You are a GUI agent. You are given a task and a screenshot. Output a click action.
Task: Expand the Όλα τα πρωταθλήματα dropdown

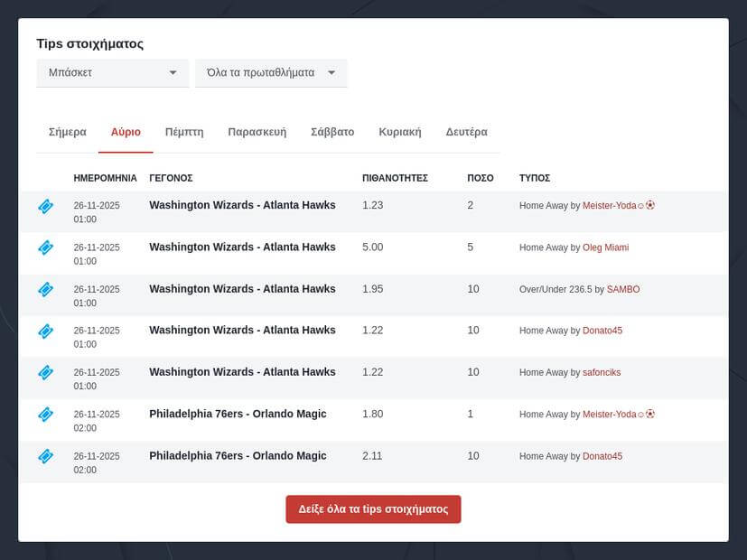tap(271, 73)
